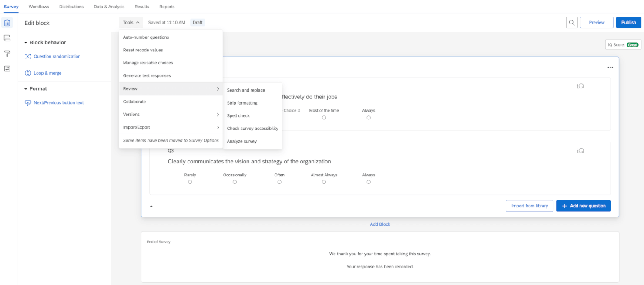Click the three-dot menu on the block

pyautogui.click(x=610, y=67)
